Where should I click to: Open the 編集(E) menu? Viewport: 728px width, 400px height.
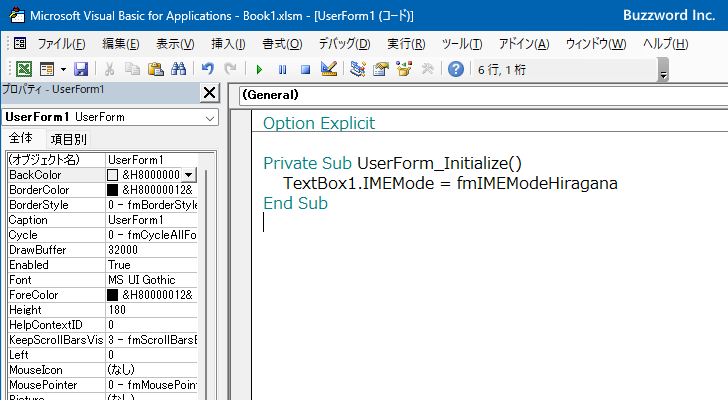point(121,44)
